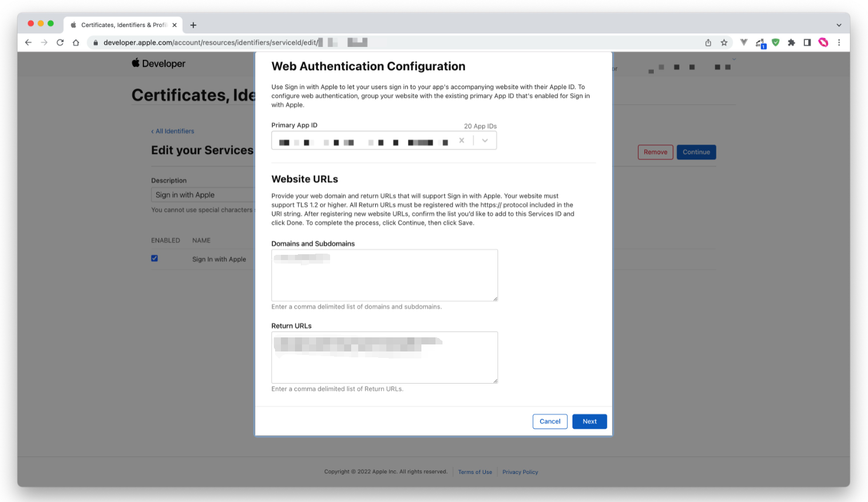Click the Description field with Sign in with Apple
This screenshot has width=868, height=502.
(x=203, y=194)
